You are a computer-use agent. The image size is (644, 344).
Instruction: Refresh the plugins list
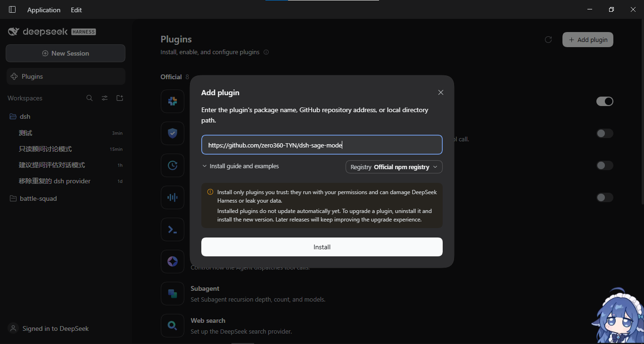548,40
